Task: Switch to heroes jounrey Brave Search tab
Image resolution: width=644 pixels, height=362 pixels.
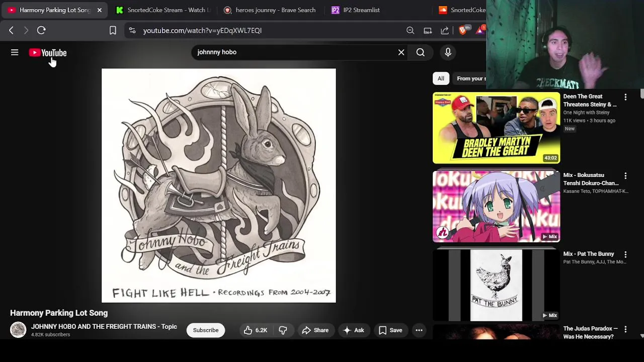Action: (x=269, y=10)
